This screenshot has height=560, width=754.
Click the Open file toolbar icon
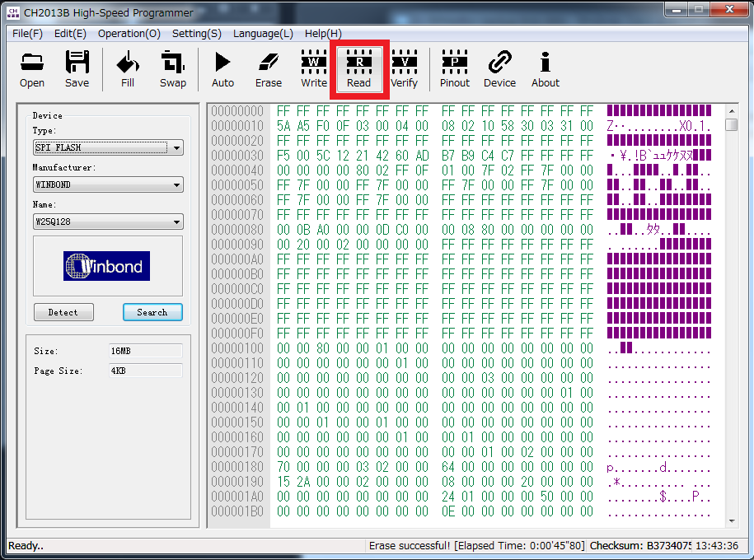click(32, 69)
